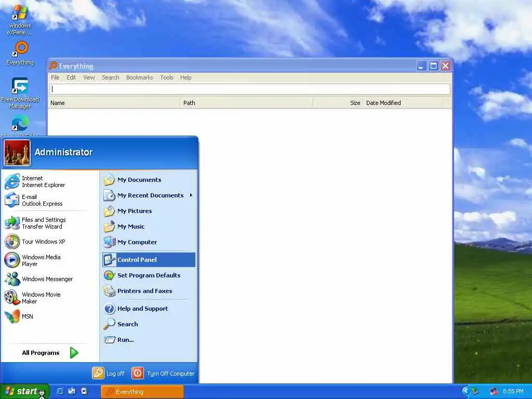Open MSN from Start menu

tap(50, 316)
